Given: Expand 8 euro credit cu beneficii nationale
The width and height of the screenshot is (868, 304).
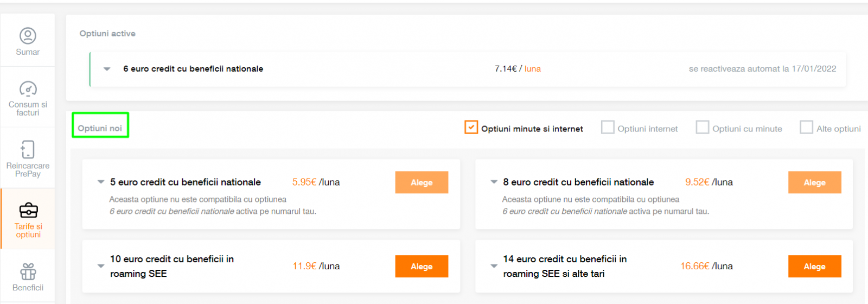Looking at the screenshot, I should coord(494,182).
